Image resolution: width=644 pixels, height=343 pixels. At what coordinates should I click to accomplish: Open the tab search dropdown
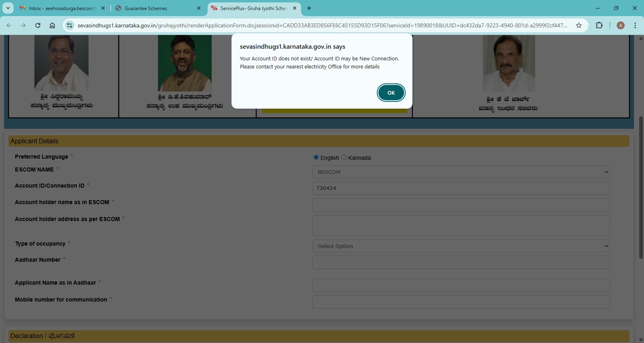tap(8, 8)
